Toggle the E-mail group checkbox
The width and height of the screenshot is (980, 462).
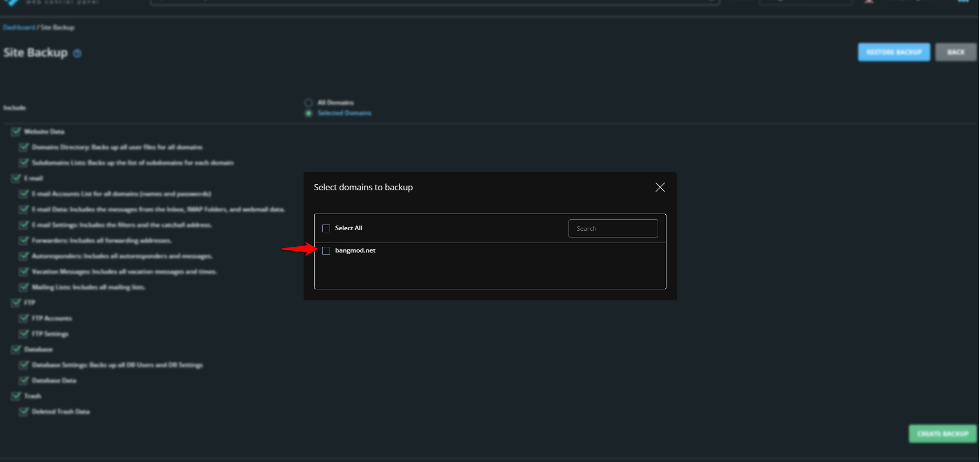point(16,178)
